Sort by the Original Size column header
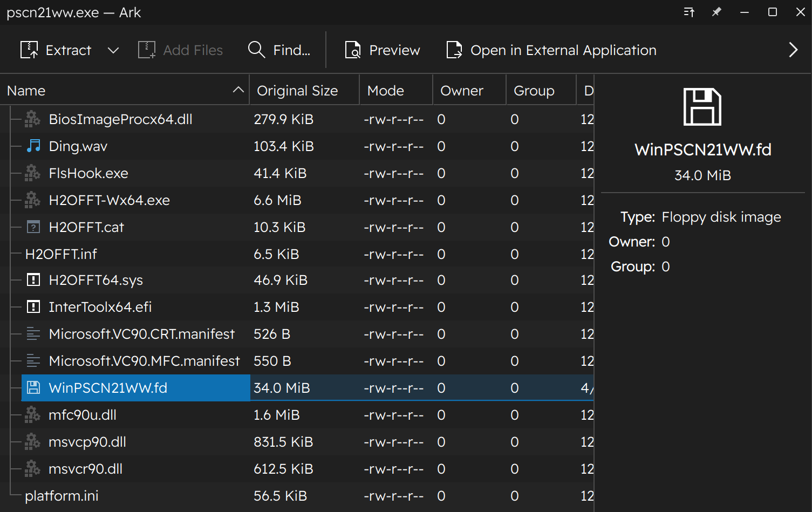This screenshot has width=812, height=512. 304,91
